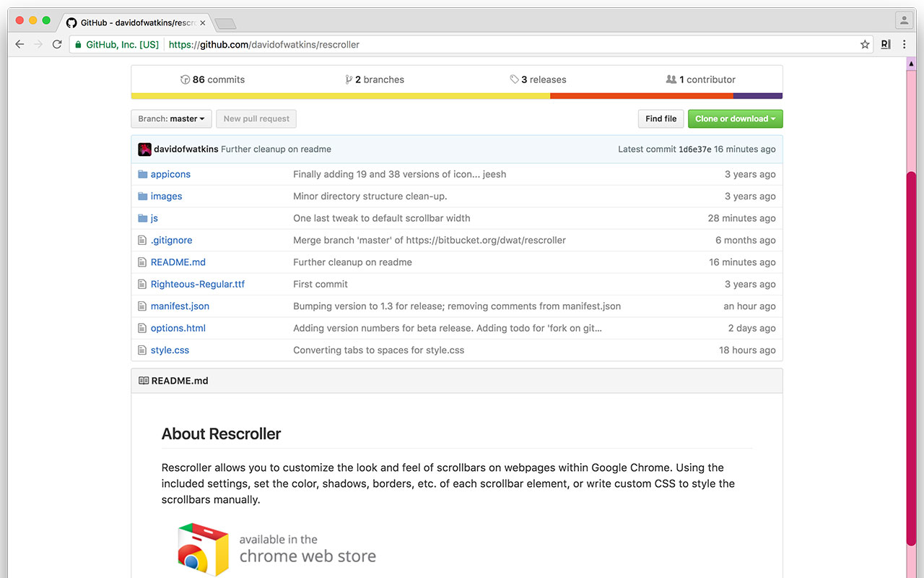Click the README rendered-document icon above About Rescroller
The height and width of the screenshot is (578, 924).
[x=142, y=380]
